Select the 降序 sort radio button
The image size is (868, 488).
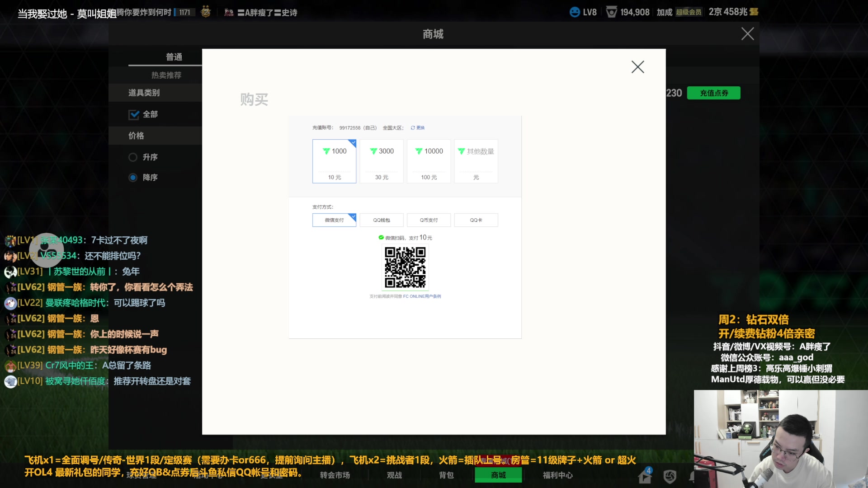tap(133, 177)
